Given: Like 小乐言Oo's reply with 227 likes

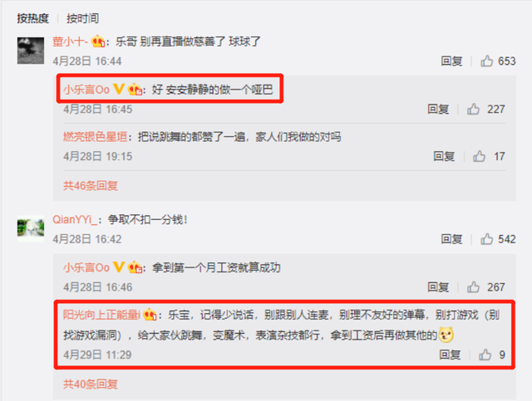Looking at the screenshot, I should (473, 109).
